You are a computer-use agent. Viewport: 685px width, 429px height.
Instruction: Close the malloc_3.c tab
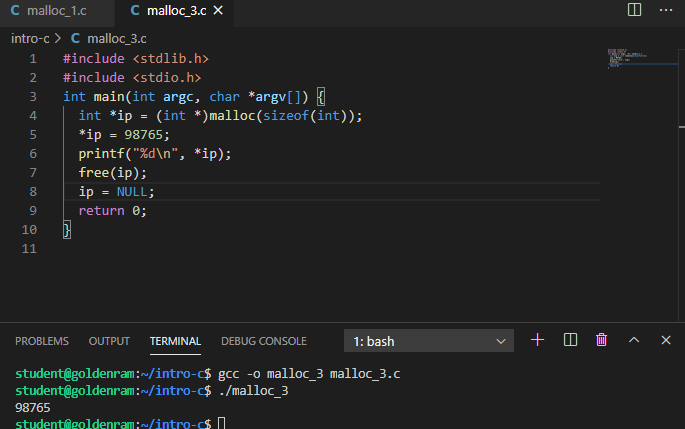(218, 10)
